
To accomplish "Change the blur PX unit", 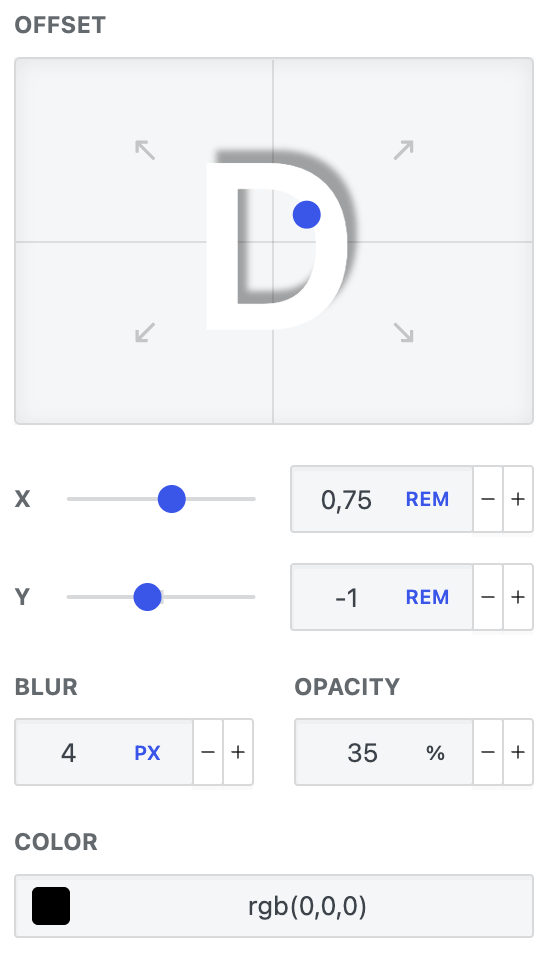I will 148,753.
